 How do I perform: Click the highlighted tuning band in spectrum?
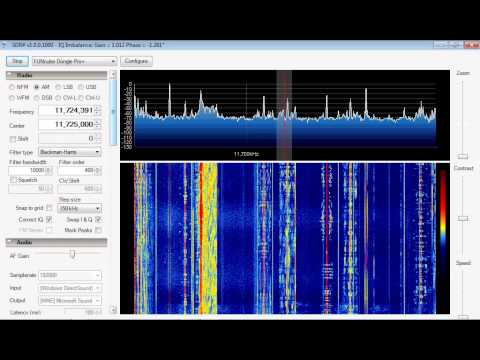coord(284,115)
